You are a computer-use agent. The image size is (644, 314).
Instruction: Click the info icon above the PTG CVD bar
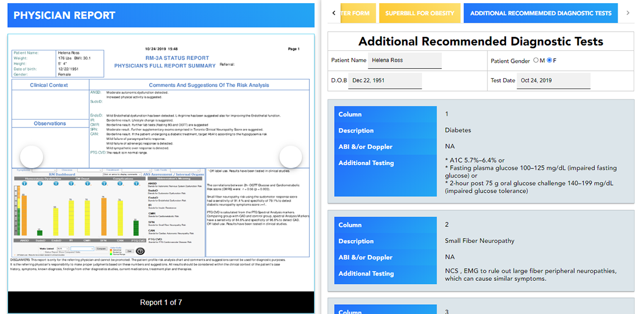(x=136, y=182)
